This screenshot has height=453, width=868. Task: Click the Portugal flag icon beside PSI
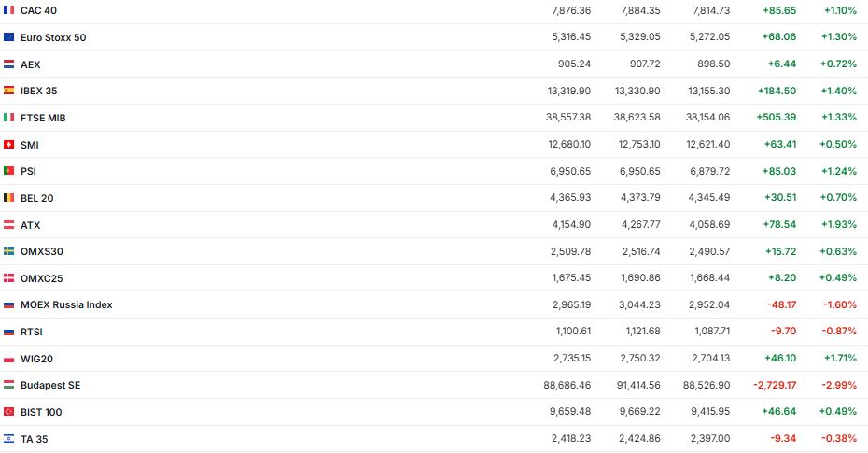pos(9,171)
